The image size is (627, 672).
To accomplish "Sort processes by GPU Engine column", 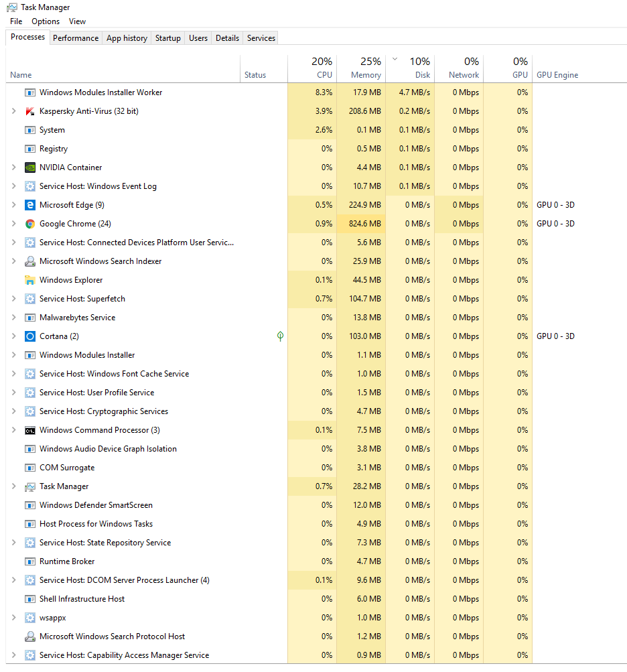I will [x=579, y=68].
